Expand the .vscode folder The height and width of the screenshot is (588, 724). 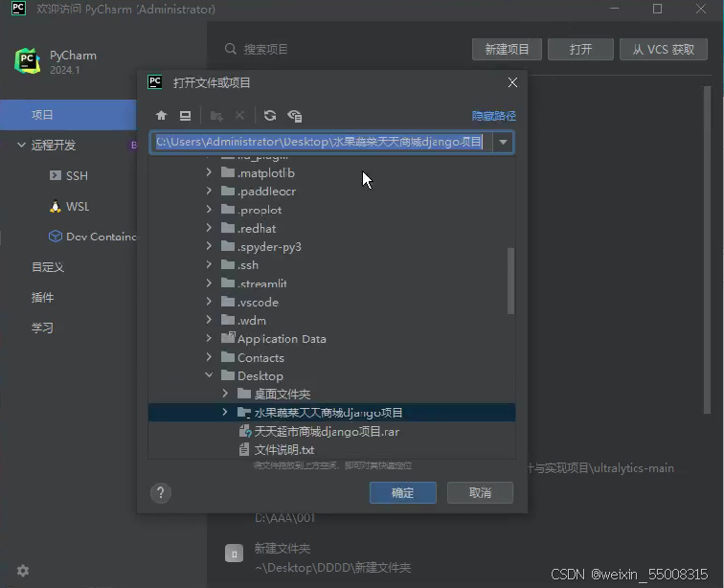click(209, 302)
